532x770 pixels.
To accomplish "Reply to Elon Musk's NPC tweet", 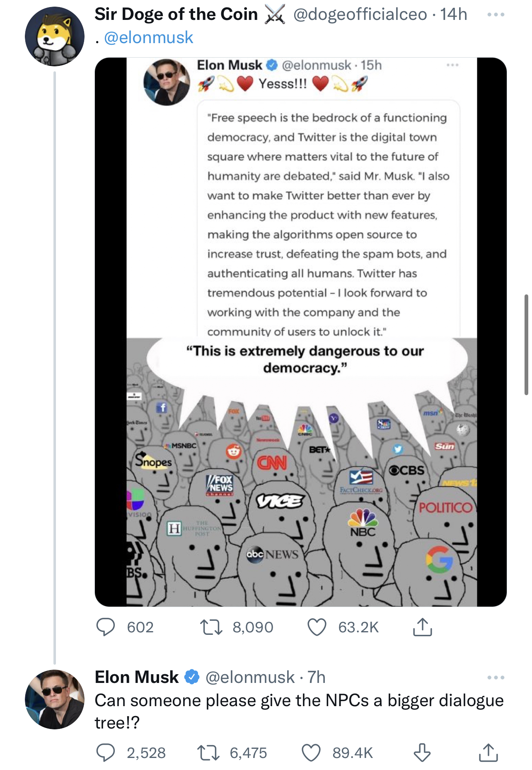I will pyautogui.click(x=106, y=753).
